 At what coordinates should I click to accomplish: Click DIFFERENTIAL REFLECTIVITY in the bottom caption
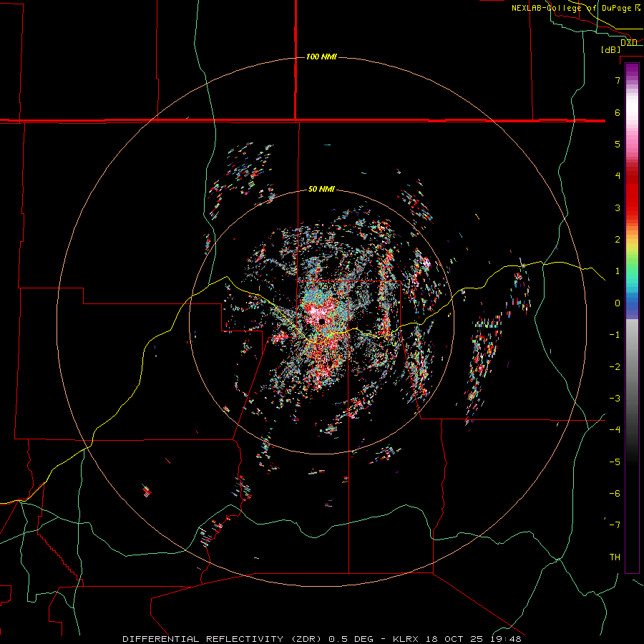[x=203, y=639]
